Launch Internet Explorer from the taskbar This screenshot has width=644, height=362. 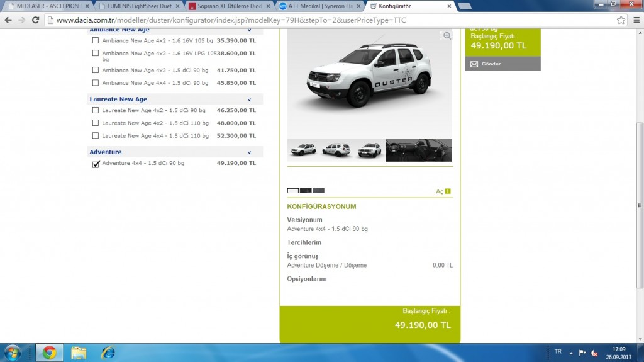click(x=108, y=352)
